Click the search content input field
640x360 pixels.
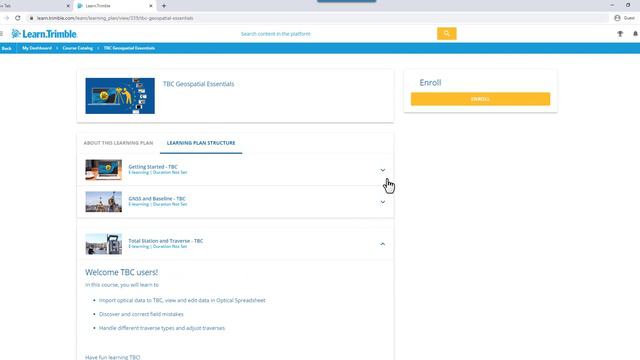click(337, 34)
